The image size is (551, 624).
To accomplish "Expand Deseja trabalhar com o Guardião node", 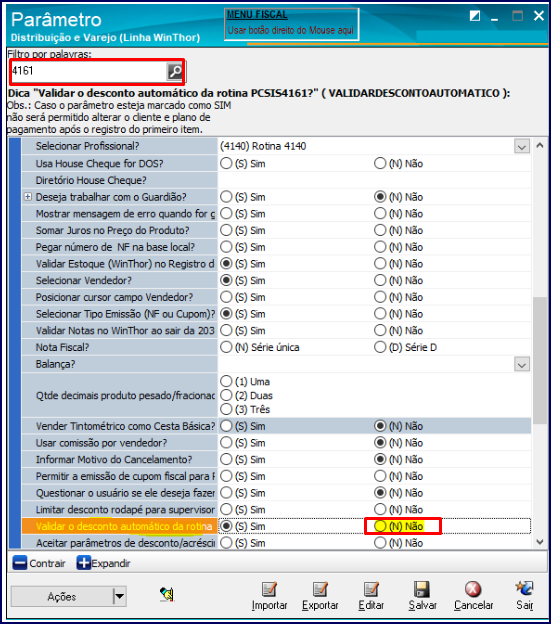I will [x=28, y=197].
